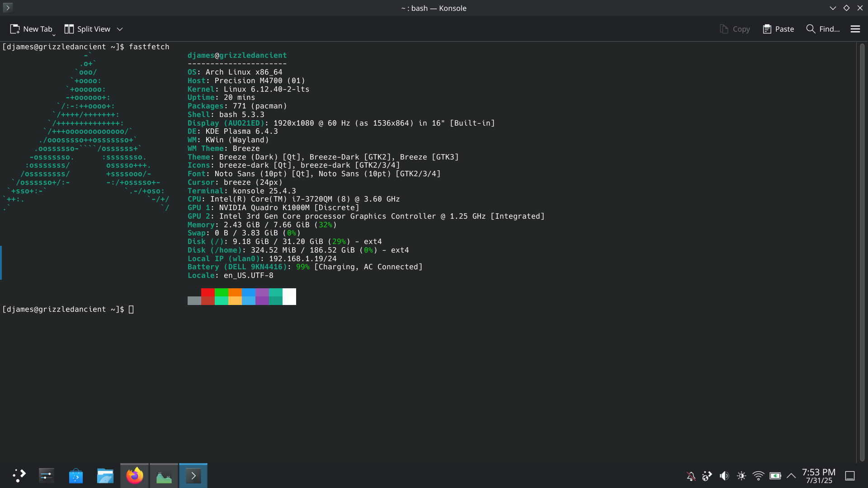868x488 pixels.
Task: Toggle notifications do-not-disturb bell icon
Action: 691,476
